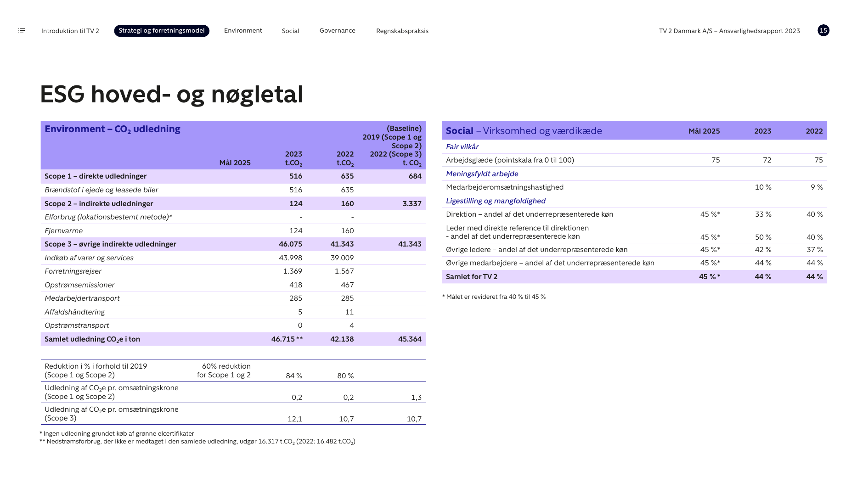Click the ESG hoved- og nøgletal heading
868x488 pixels.
point(172,95)
